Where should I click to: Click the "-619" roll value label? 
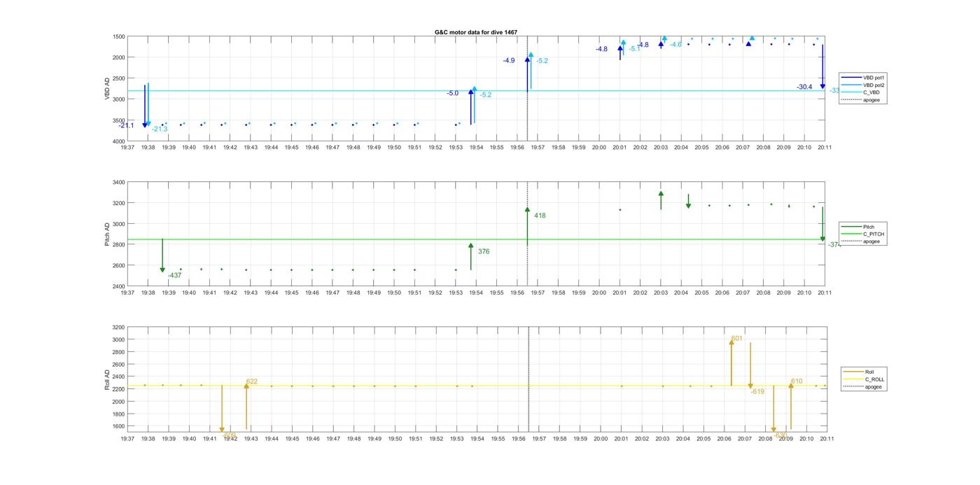pos(757,392)
